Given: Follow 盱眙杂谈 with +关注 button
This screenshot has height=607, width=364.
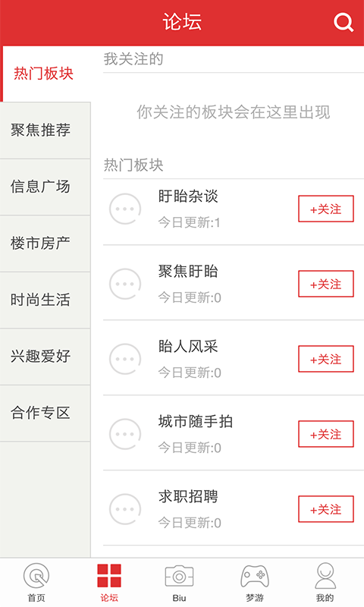Looking at the screenshot, I should pyautogui.click(x=326, y=209).
